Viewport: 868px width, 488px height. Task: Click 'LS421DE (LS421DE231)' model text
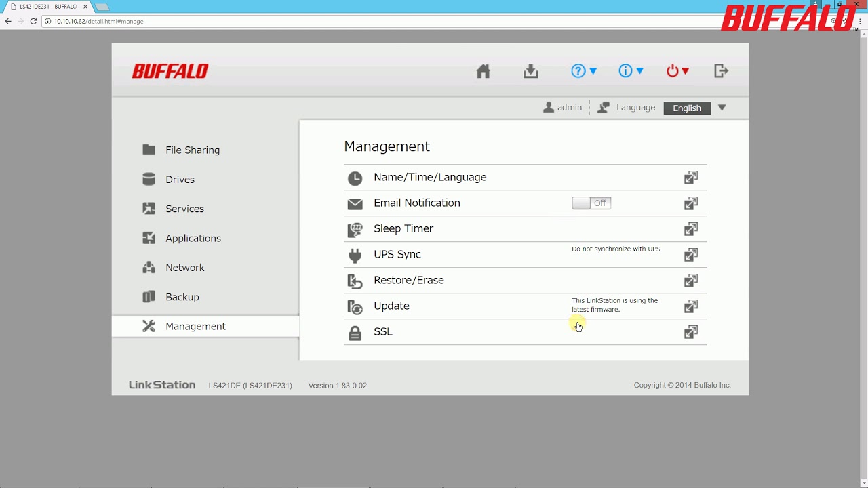pyautogui.click(x=250, y=385)
